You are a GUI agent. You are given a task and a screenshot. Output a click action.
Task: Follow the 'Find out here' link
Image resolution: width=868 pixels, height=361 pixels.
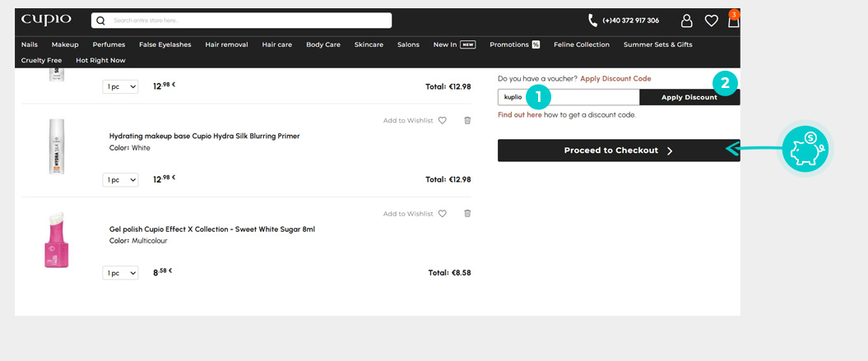pyautogui.click(x=519, y=115)
